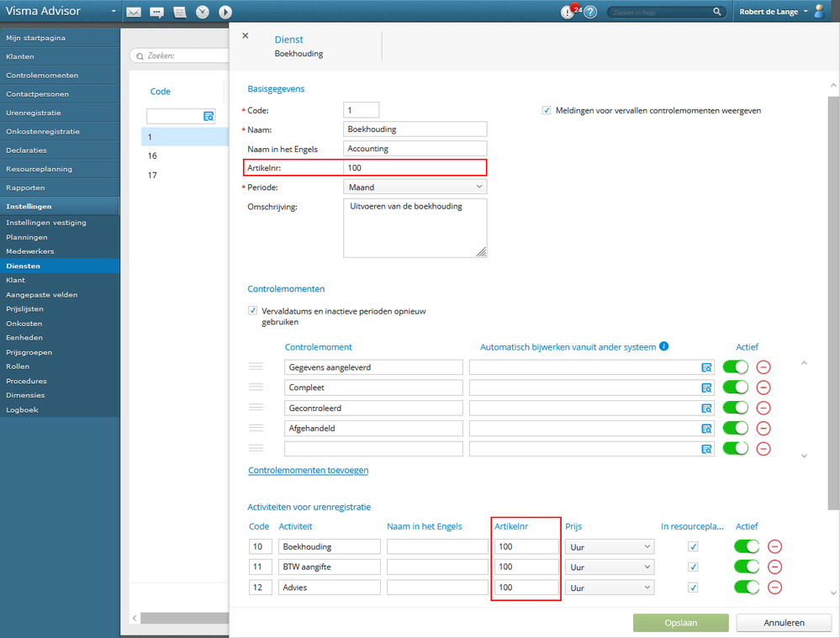The image size is (840, 638).
Task: Click the Dienst panel vertical scrollbar
Action: tap(833, 303)
